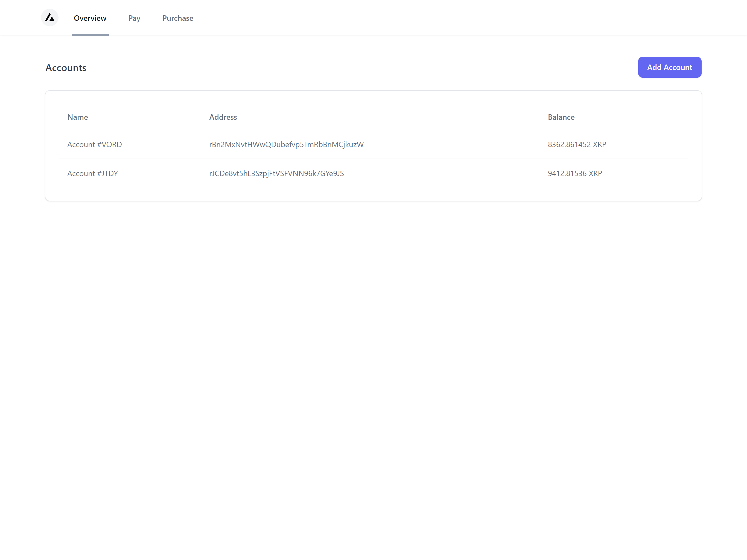Click the 8362.861452 XRP balance
Viewport: 747px width, 560px height.
click(577, 145)
